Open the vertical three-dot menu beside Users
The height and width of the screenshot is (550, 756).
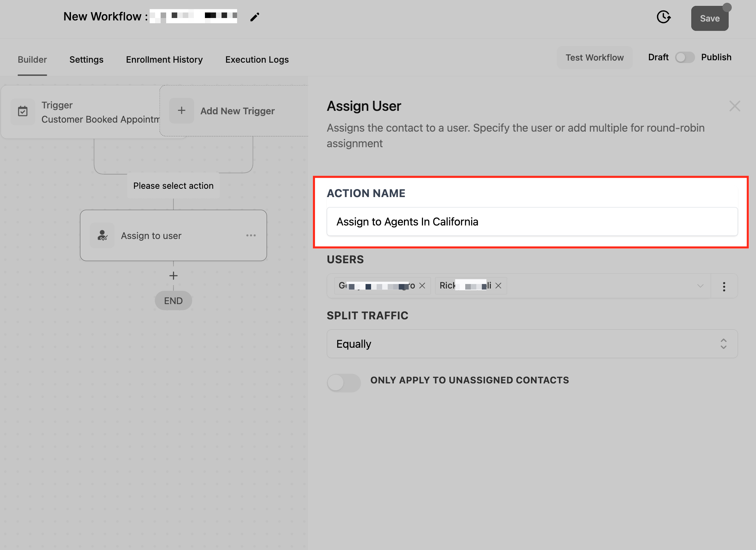pos(724,286)
